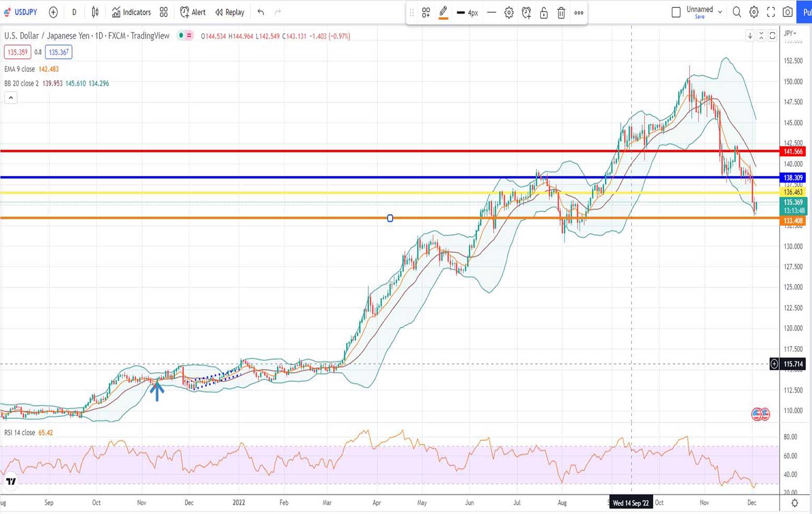Click the 135.367 buy price button
Viewport: 812px width, 514px height.
tap(59, 52)
